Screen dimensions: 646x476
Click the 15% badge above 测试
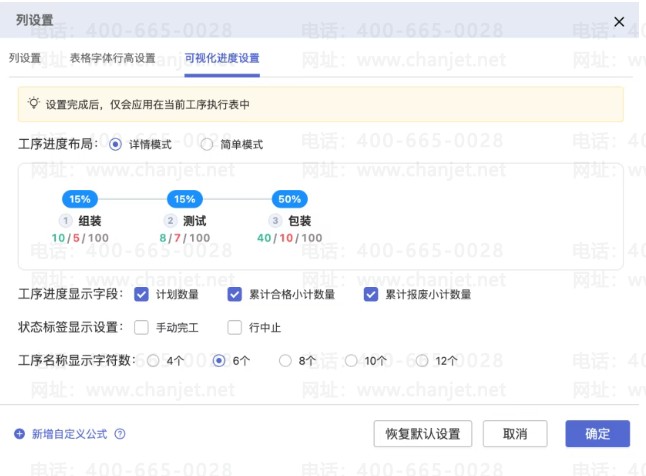185,199
